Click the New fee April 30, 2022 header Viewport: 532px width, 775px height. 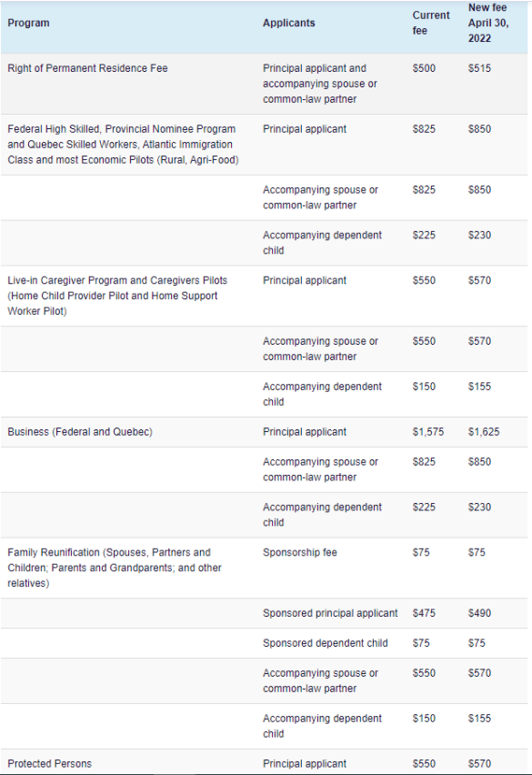point(488,23)
